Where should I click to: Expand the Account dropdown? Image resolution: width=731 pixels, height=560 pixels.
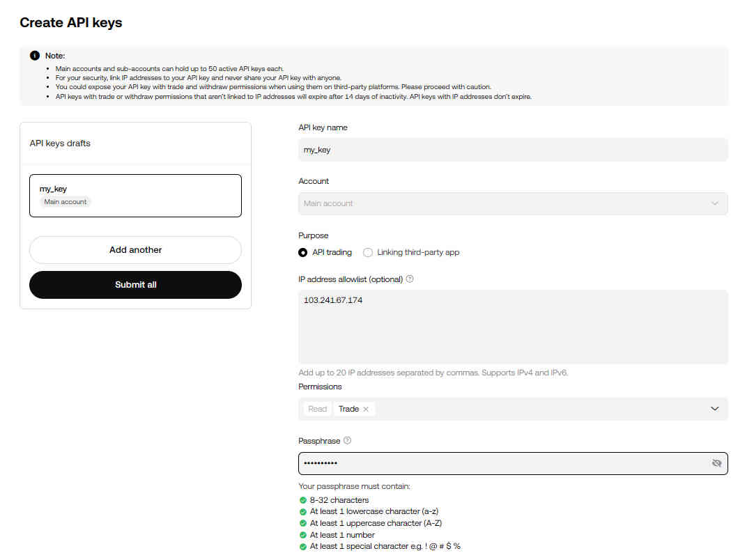(x=513, y=203)
